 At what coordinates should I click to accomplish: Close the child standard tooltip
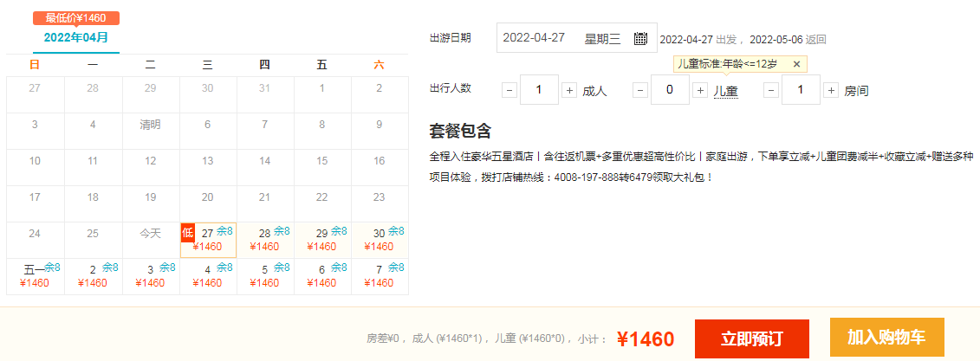(796, 64)
